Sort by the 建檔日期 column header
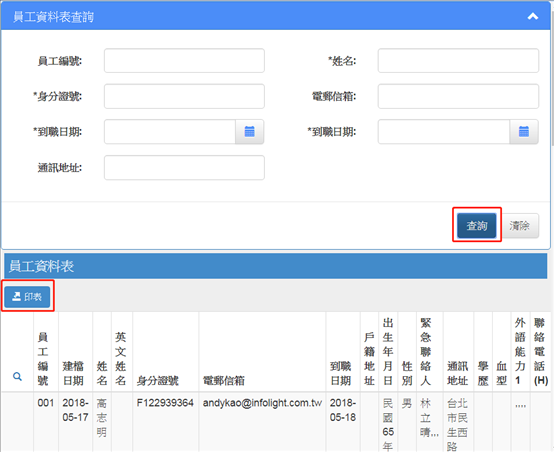The height and width of the screenshot is (452, 554). coord(73,374)
